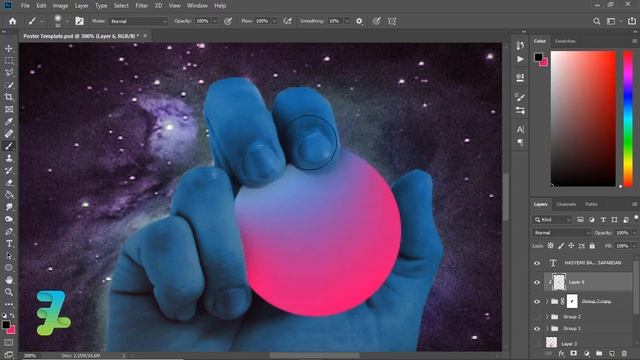
Task: Open the File menu
Action: pyautogui.click(x=25, y=6)
